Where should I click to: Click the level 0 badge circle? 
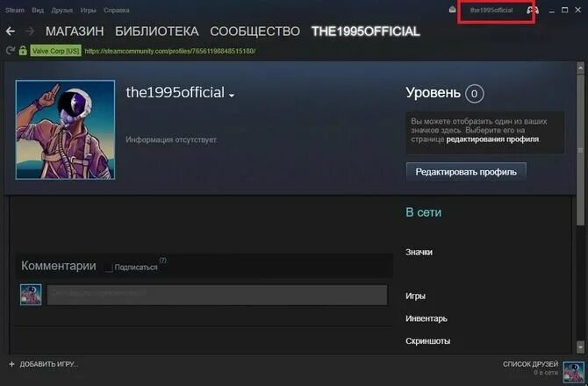coord(475,93)
